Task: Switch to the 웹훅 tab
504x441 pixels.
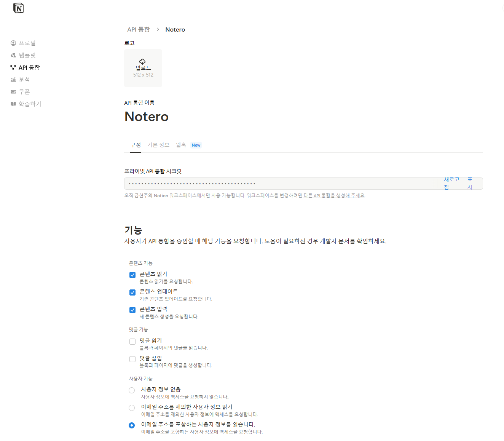Action: [x=181, y=145]
